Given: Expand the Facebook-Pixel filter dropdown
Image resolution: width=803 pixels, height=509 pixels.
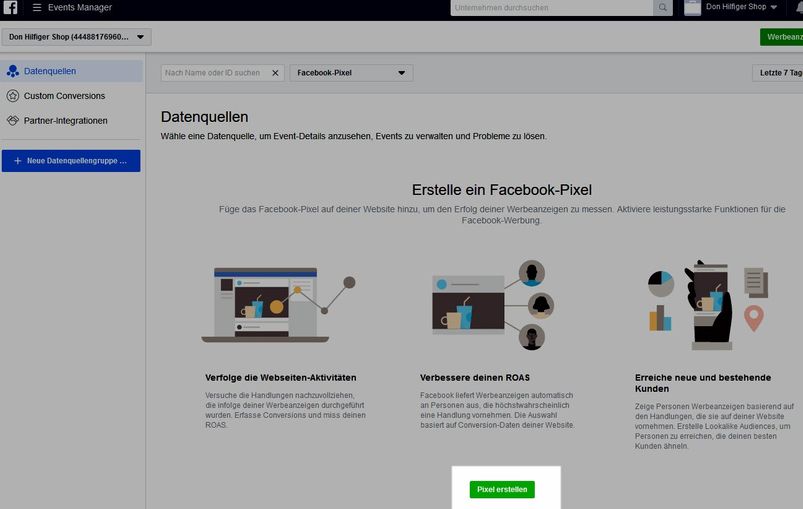Looking at the screenshot, I should click(351, 73).
